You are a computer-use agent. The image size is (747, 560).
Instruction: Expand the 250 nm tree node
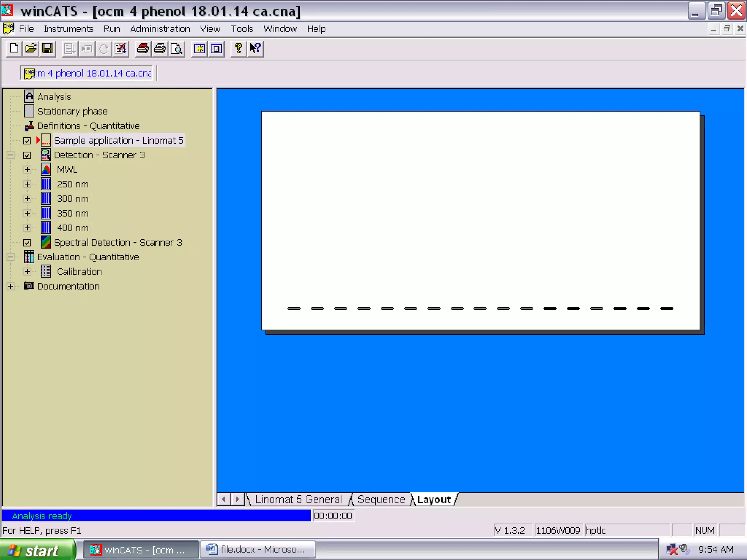[x=27, y=184]
